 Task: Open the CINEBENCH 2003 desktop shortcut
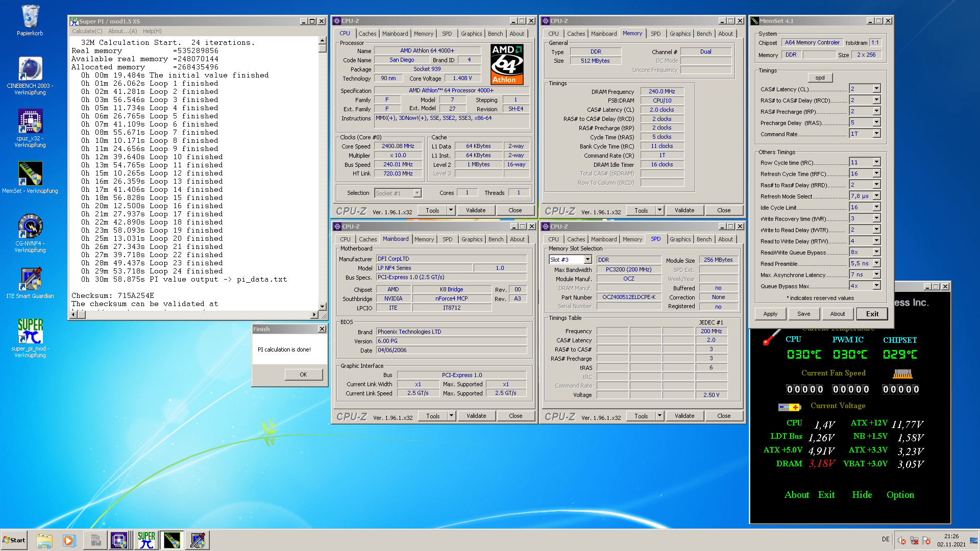pos(30,76)
